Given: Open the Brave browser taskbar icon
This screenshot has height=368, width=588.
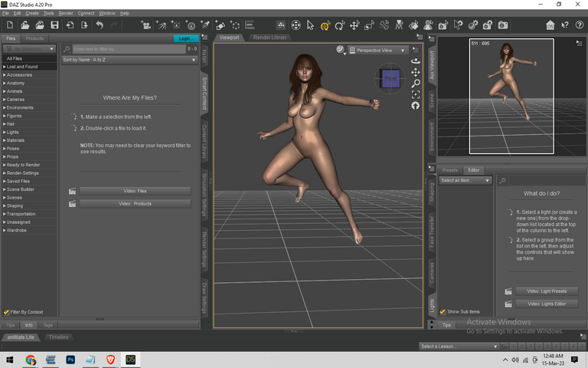Looking at the screenshot, I should [x=110, y=360].
